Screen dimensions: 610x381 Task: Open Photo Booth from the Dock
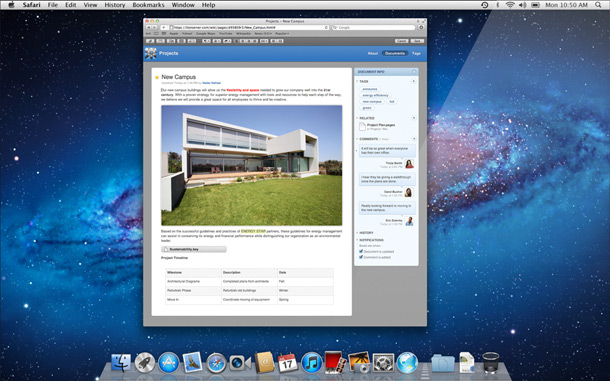click(335, 363)
